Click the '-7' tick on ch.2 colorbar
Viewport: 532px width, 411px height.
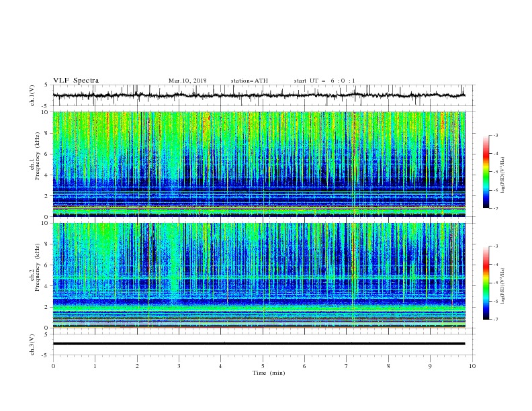tap(496, 320)
